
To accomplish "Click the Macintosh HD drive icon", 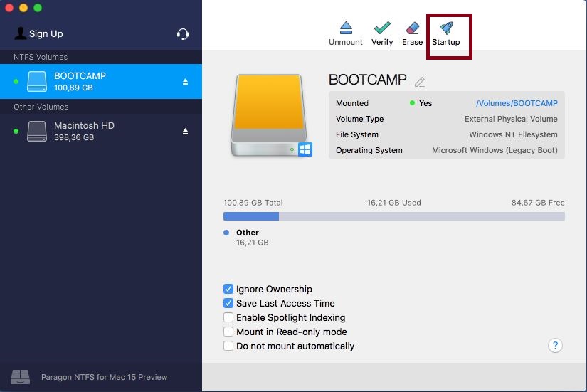I will click(37, 131).
